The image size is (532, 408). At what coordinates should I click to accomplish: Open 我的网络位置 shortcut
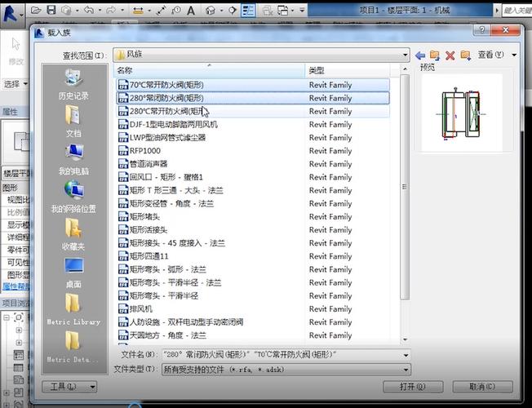click(73, 197)
